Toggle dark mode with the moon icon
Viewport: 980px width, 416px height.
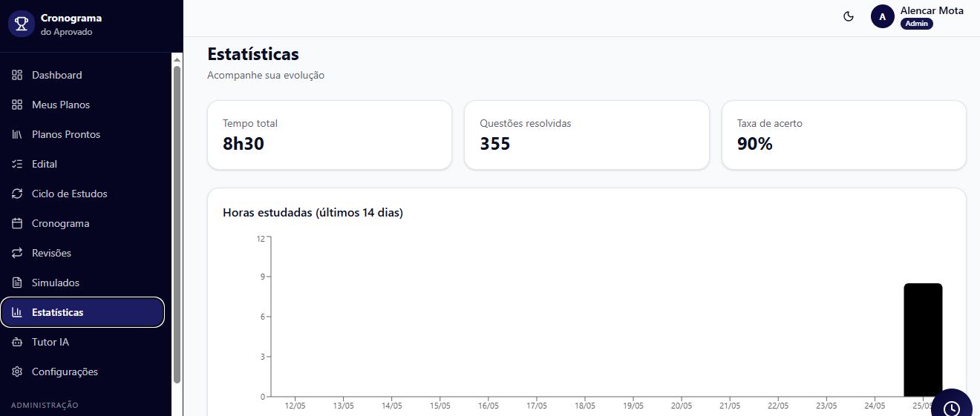849,16
